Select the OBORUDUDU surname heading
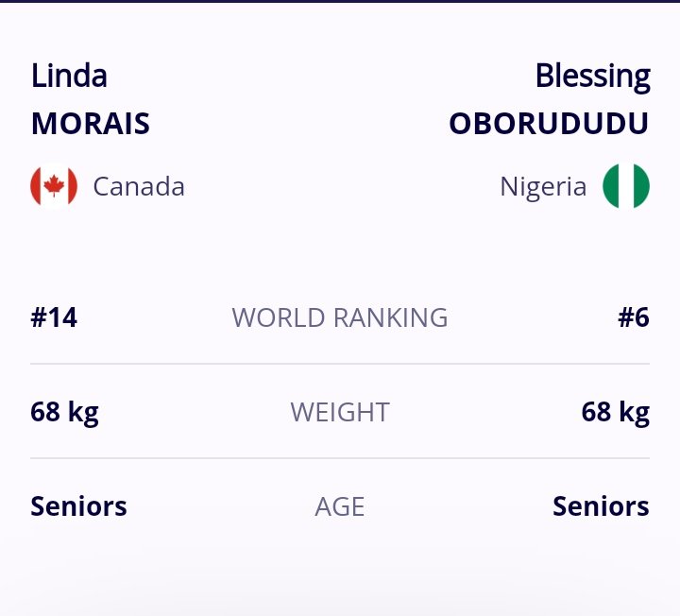Viewport: 680px width, 616px height. tap(549, 124)
